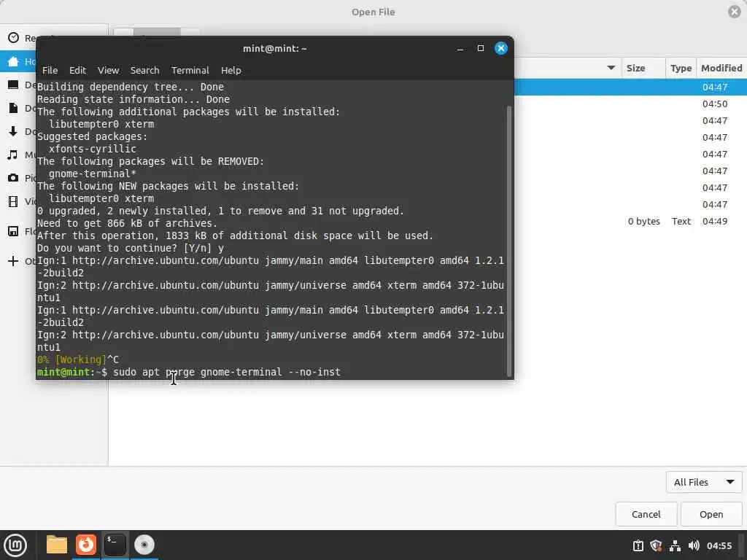This screenshot has width=747, height=560.
Task: Open the View menu in terminal
Action: [108, 70]
